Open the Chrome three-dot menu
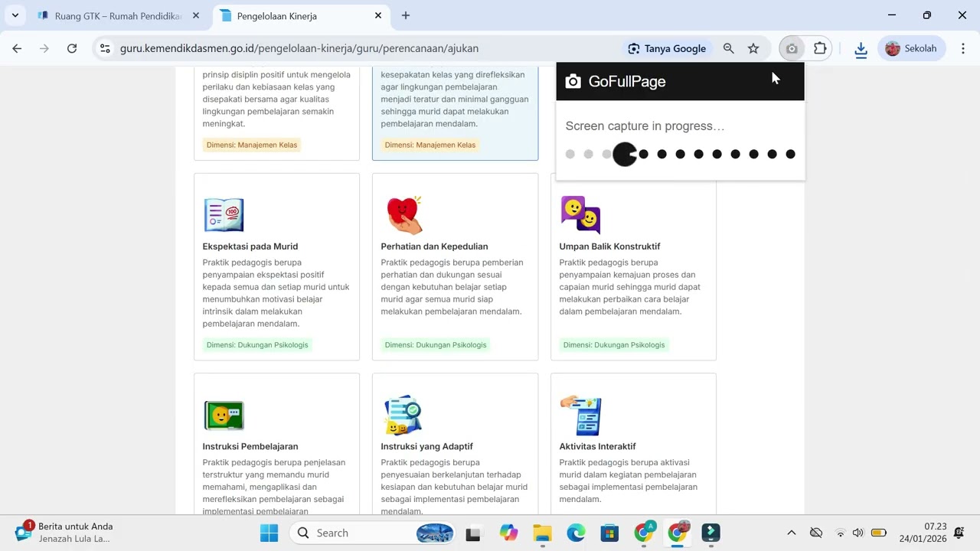The image size is (980, 551). (x=963, y=48)
